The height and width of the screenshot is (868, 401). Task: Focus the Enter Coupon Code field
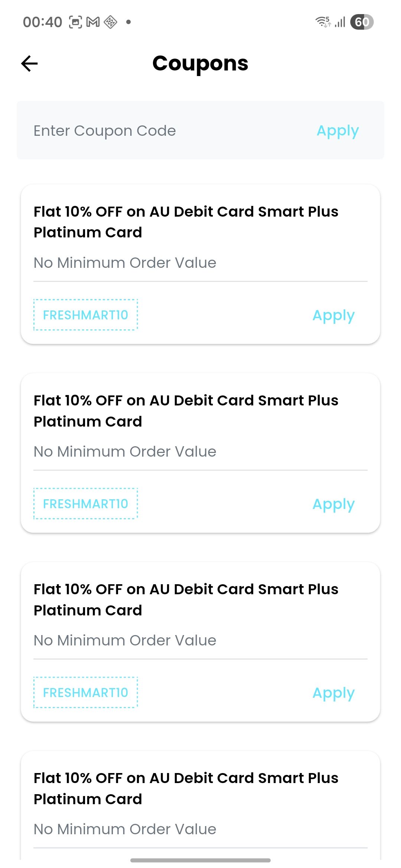click(x=163, y=131)
